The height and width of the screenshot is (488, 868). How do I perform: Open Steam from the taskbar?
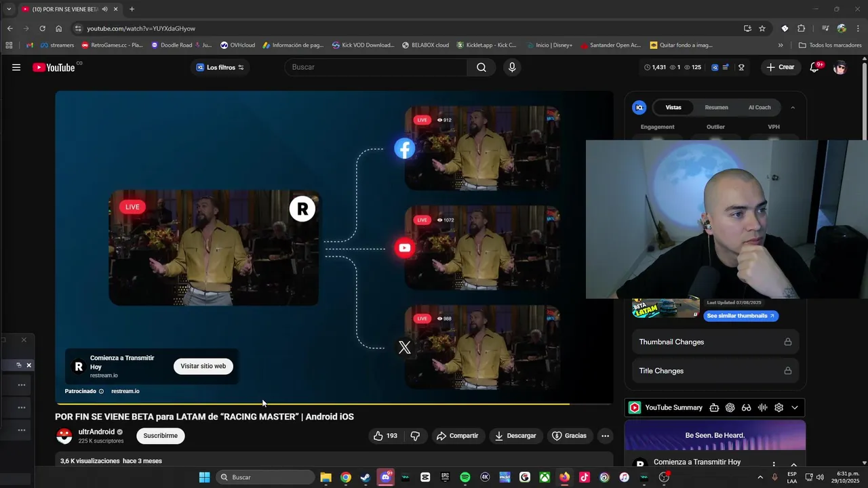[366, 477]
